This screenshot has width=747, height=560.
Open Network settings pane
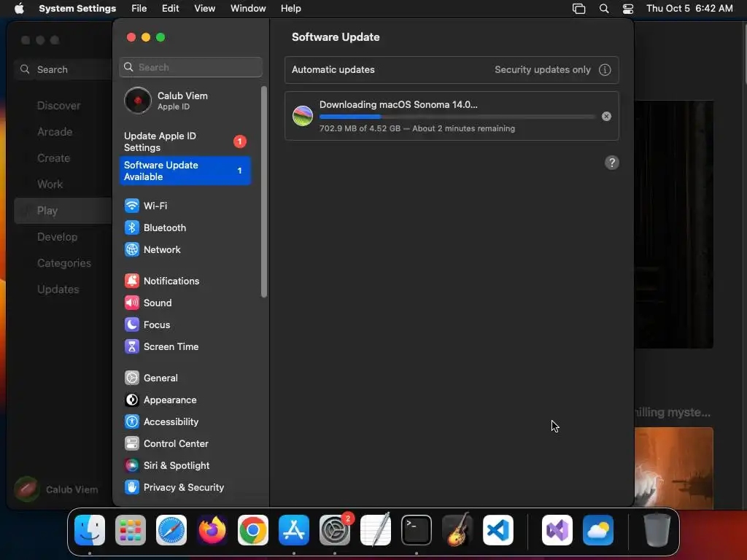point(185,249)
